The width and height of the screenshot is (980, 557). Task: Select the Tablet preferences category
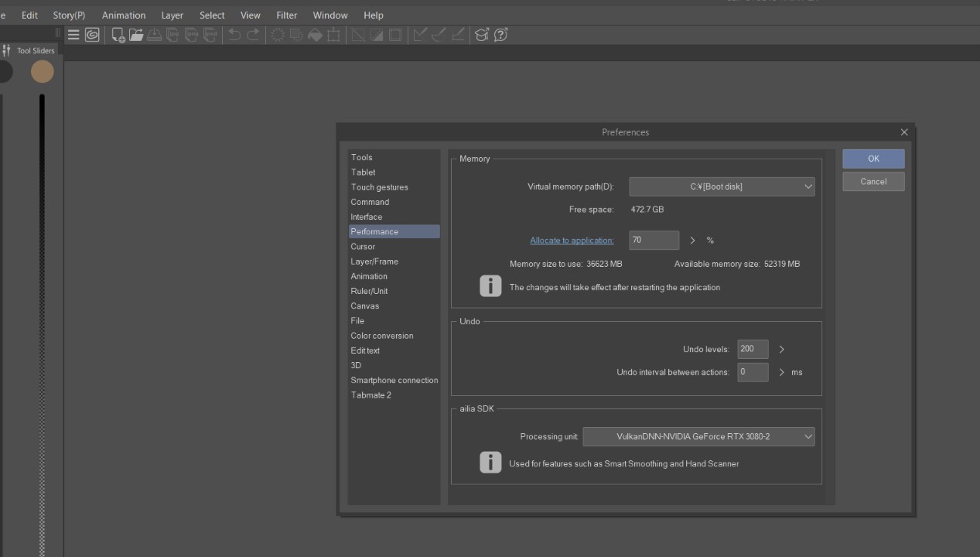point(394,173)
